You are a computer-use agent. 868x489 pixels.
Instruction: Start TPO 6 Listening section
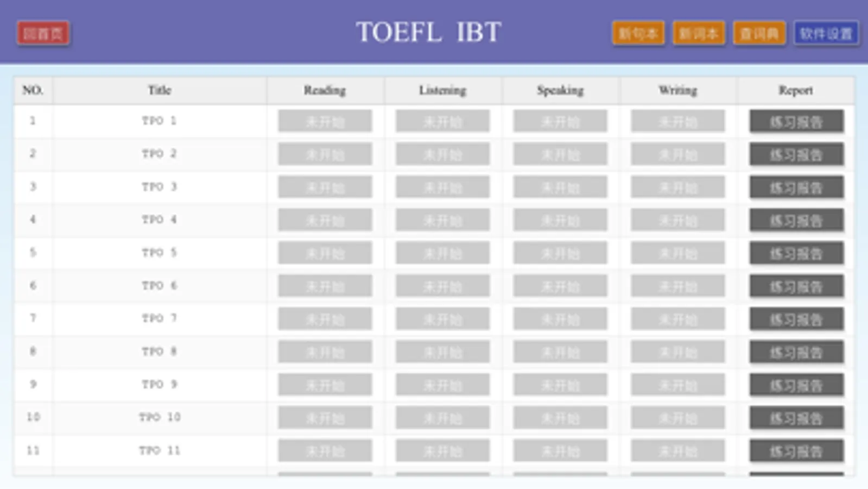(442, 286)
